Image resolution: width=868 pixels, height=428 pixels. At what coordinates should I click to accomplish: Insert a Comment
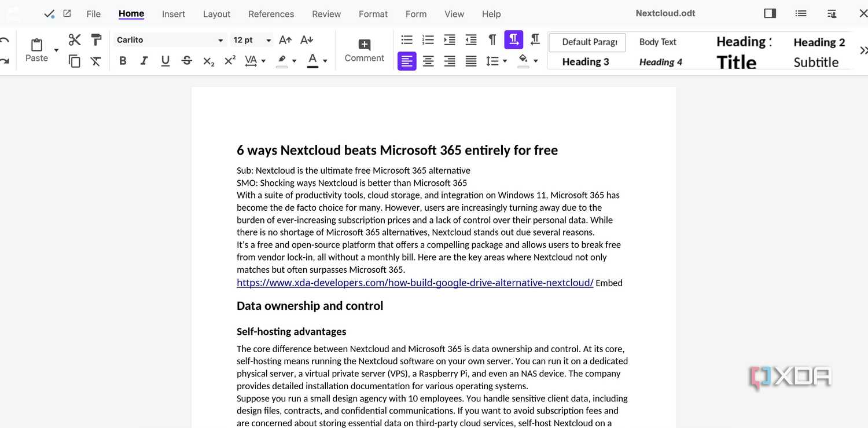click(365, 51)
